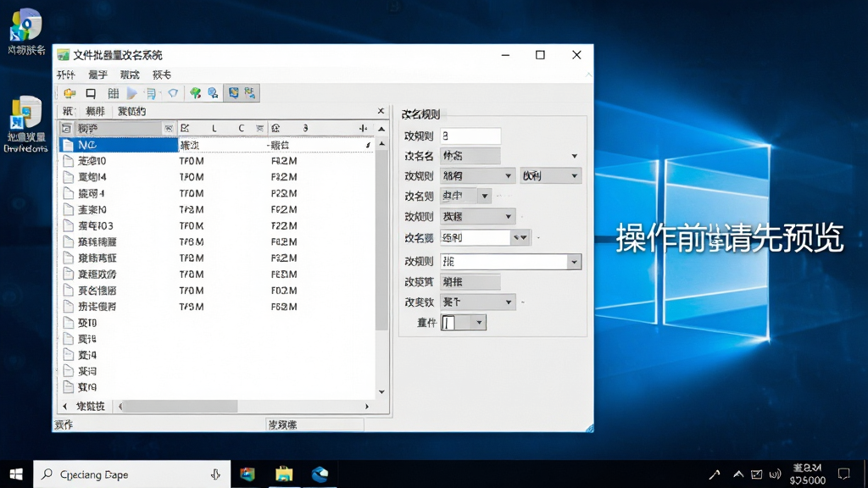
Task: Click the taskbar clock
Action: coord(807,474)
